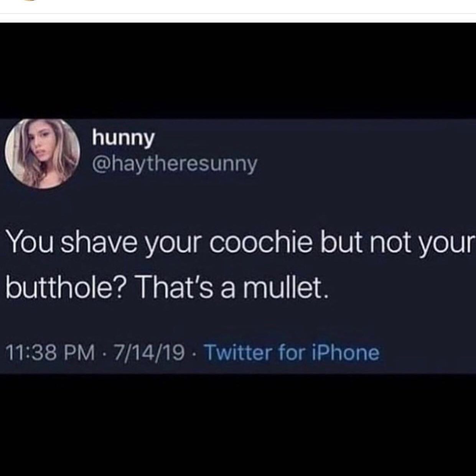Open the Twitter for iPhone source link
Screen dimensions: 476x476
[292, 352]
